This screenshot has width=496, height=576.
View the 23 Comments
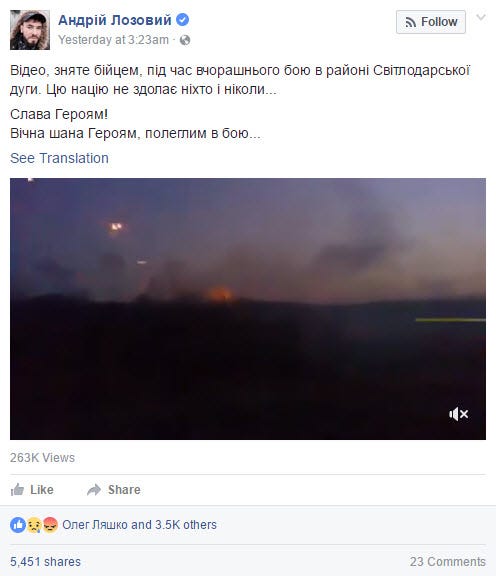coord(448,562)
